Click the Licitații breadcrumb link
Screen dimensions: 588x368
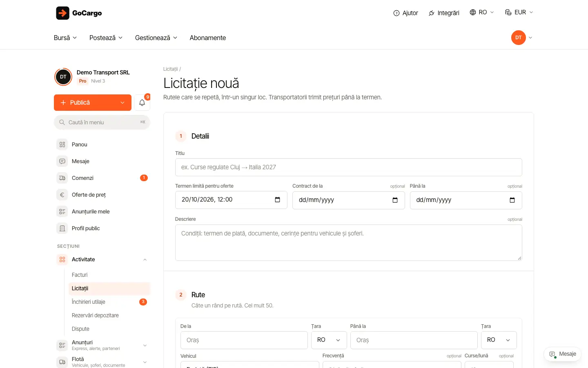[x=170, y=69]
